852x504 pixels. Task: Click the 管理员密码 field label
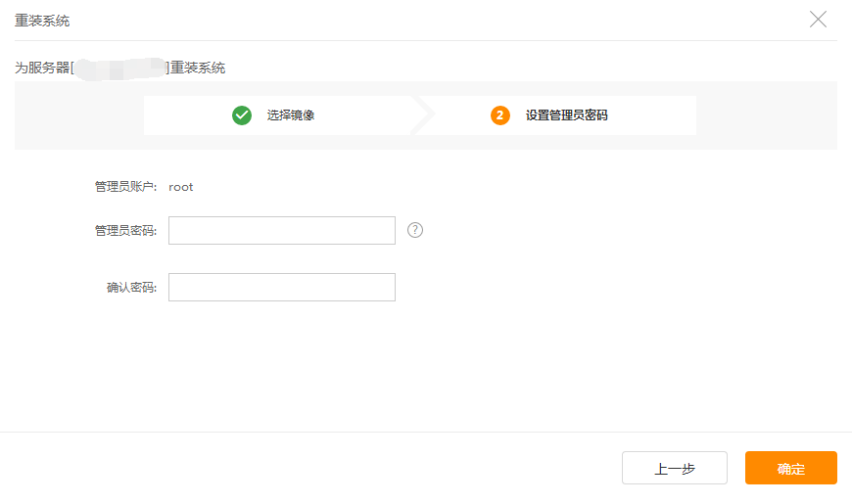coord(124,231)
